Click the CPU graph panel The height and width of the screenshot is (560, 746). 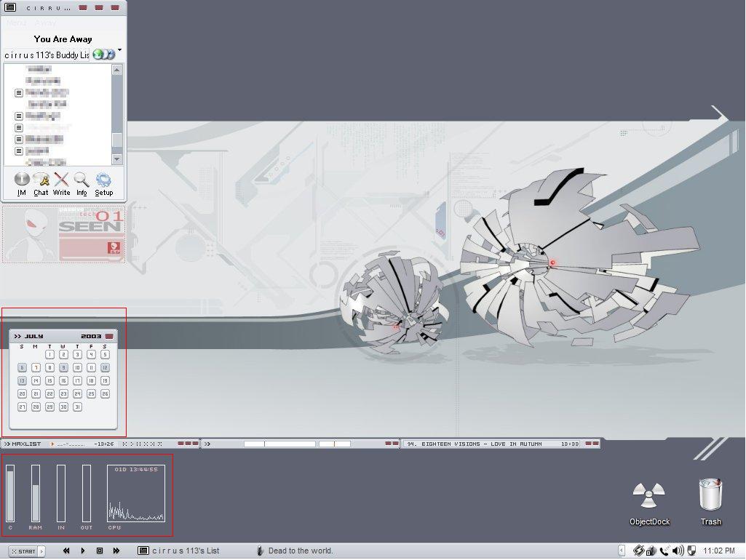[136, 493]
